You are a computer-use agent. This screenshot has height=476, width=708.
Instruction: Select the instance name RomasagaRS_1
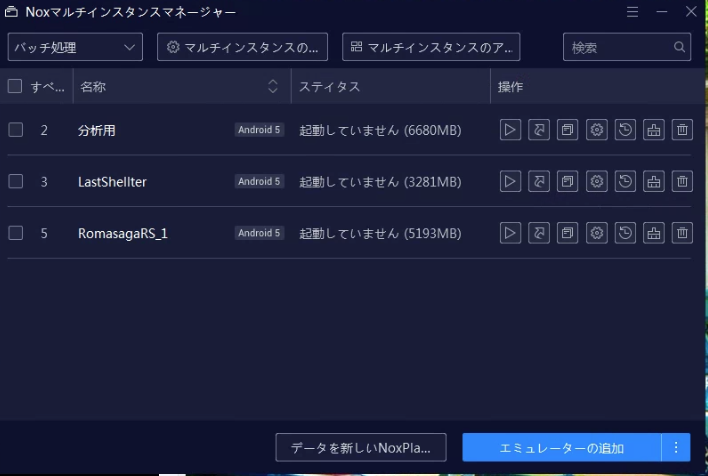(x=123, y=233)
